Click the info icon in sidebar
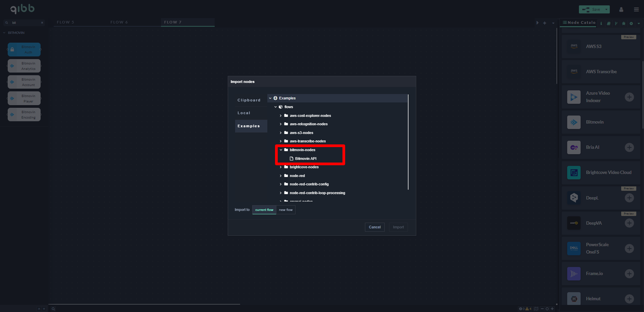The height and width of the screenshot is (312, 644). pos(601,24)
